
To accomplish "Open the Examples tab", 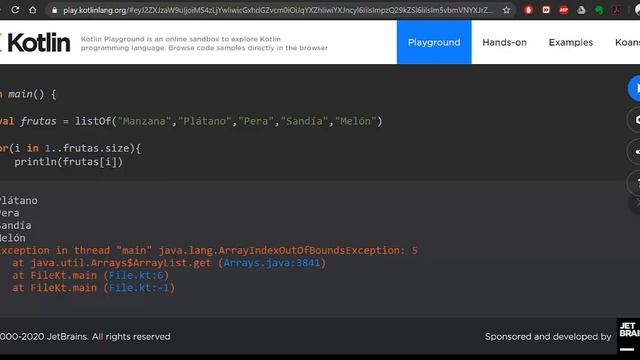I will [571, 42].
